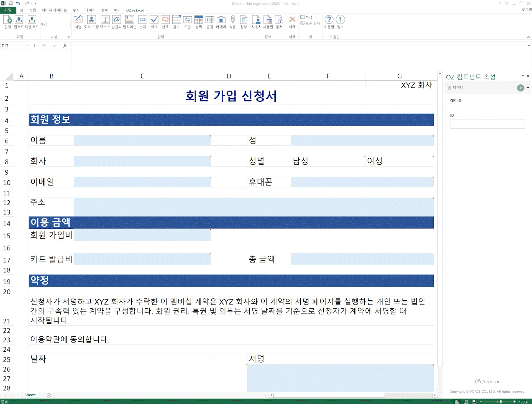
Task: Insert a 첨부 (Attachment) component
Action: [x=244, y=22]
